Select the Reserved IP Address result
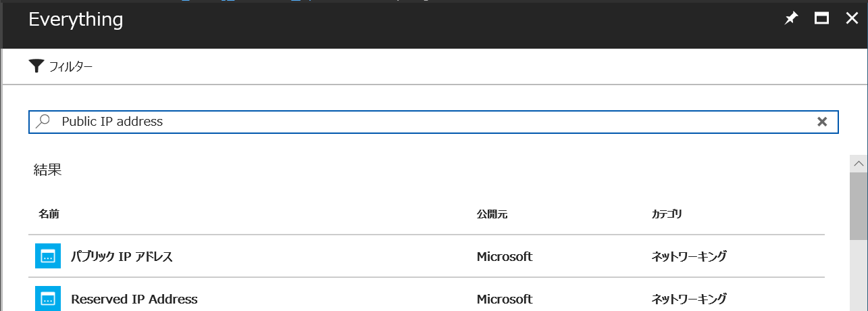 (x=426, y=298)
